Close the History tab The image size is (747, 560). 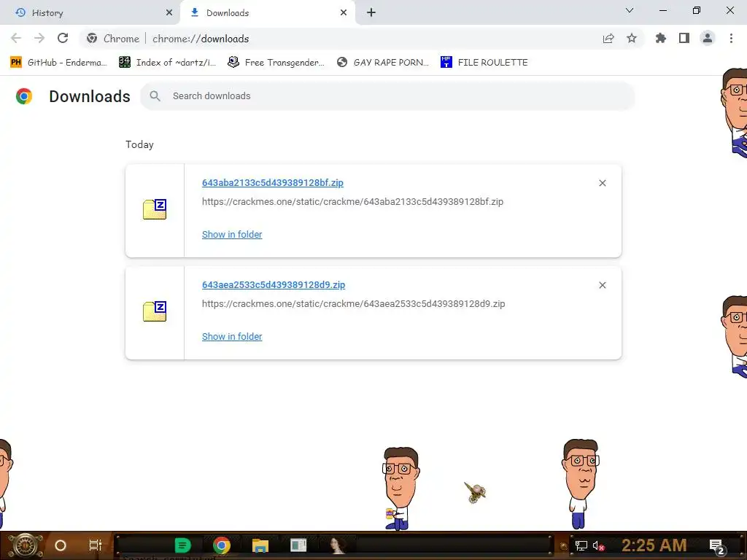point(169,13)
